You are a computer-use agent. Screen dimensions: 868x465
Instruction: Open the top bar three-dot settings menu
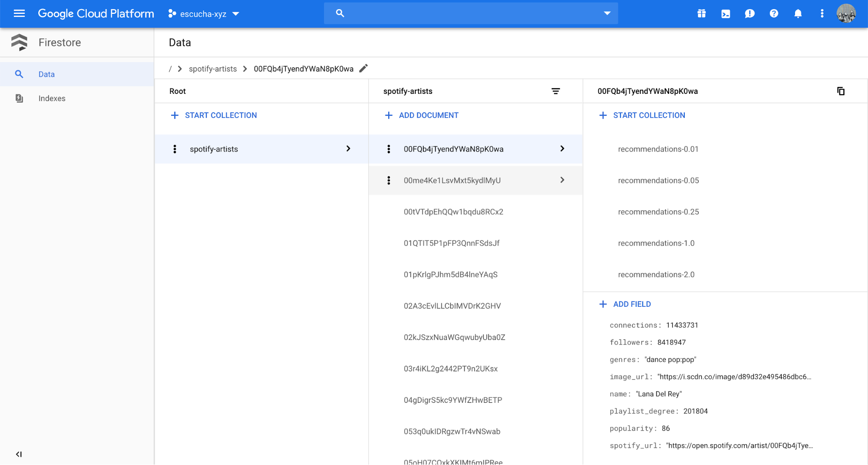click(x=822, y=13)
